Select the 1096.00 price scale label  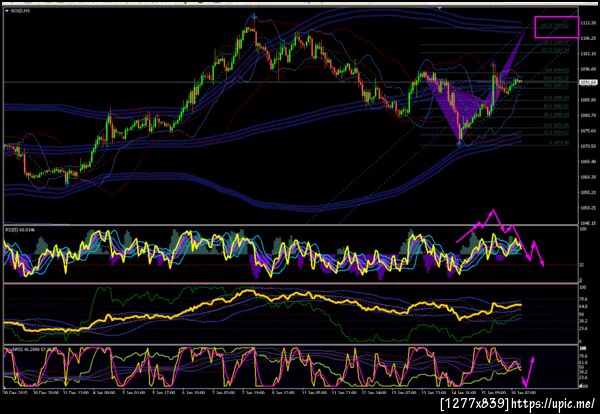click(589, 69)
